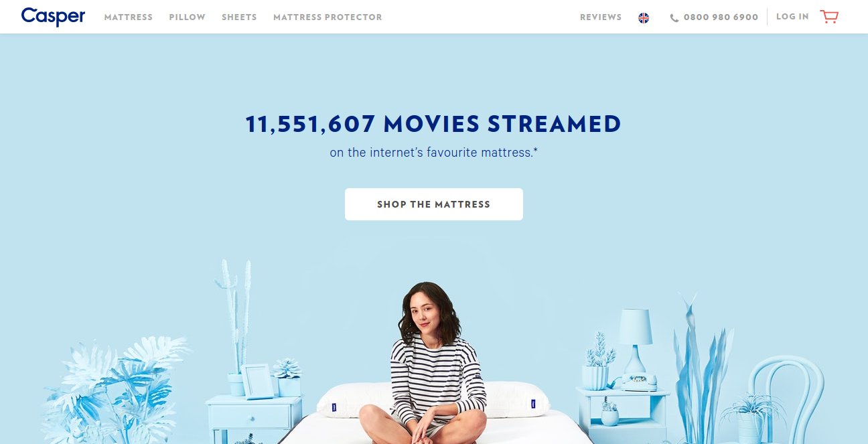Image resolution: width=868 pixels, height=444 pixels.
Task: Click the Casper logo
Action: (53, 16)
